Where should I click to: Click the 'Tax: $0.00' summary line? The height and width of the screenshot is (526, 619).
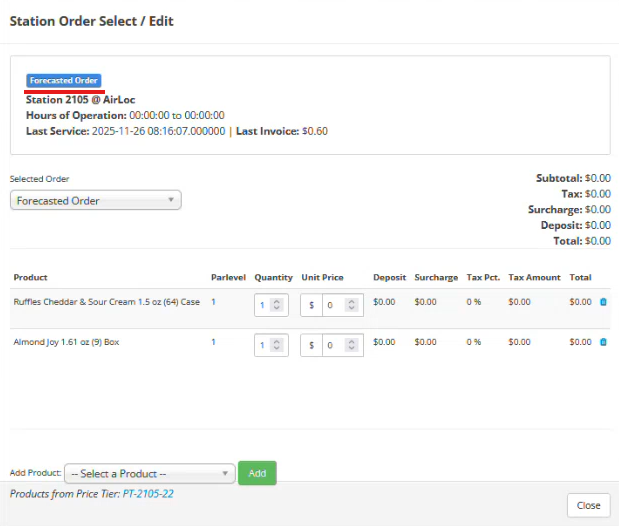(586, 194)
